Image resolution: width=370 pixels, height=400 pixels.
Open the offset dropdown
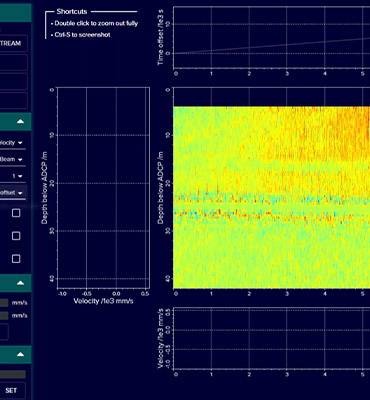[x=12, y=193]
